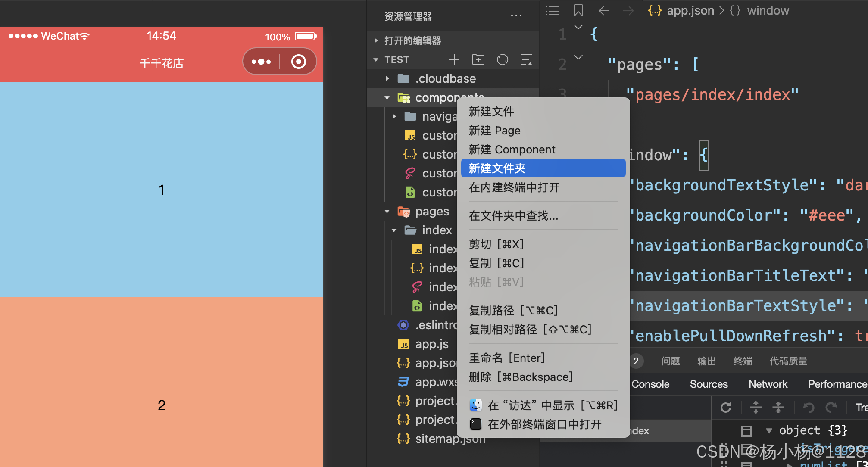Viewport: 868px width, 467px height.
Task: Collapse the pages folder
Action: (387, 212)
